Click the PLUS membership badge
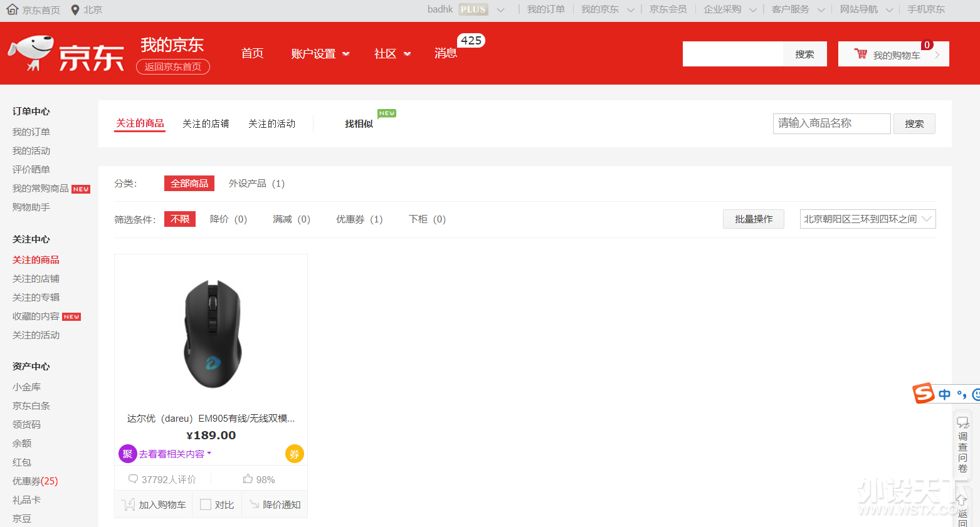The width and height of the screenshot is (980, 527). 473,9
